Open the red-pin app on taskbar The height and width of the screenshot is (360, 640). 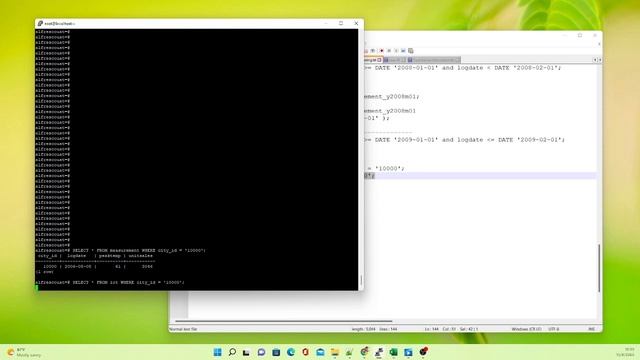click(x=424, y=351)
